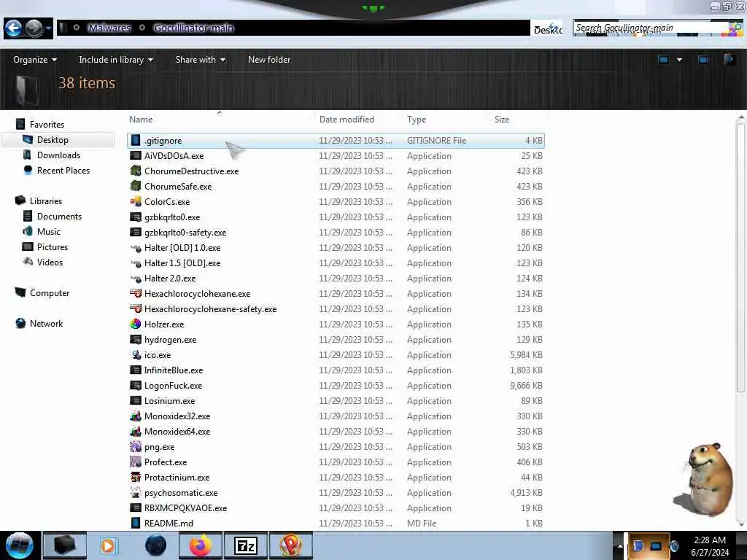Click file name Hexachlorocyclohexane-safety.exe
The image size is (747, 560).
(x=210, y=309)
